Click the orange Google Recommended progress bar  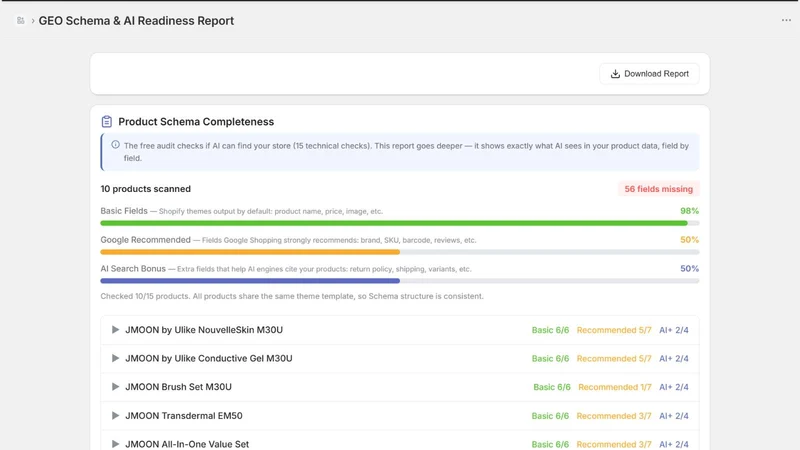[399, 252]
